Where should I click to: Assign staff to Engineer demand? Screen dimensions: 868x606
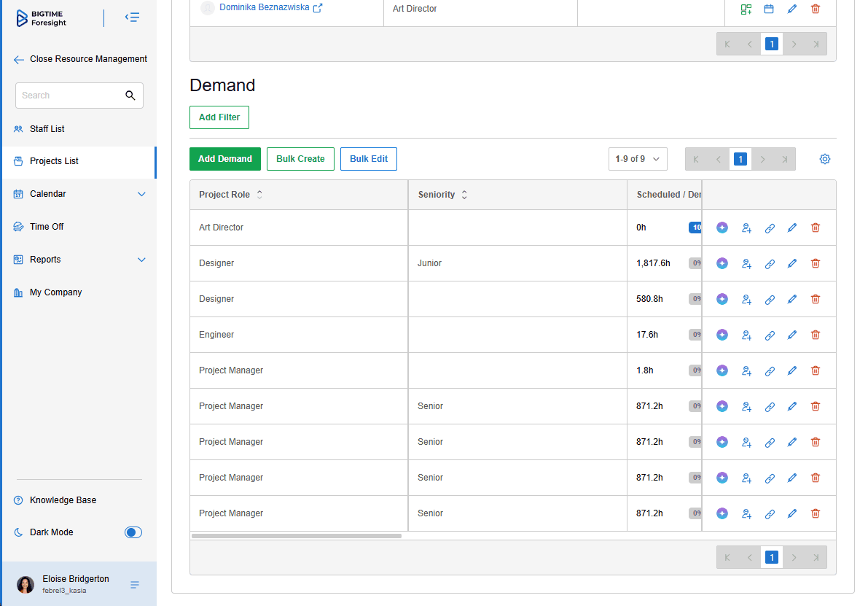(x=746, y=335)
